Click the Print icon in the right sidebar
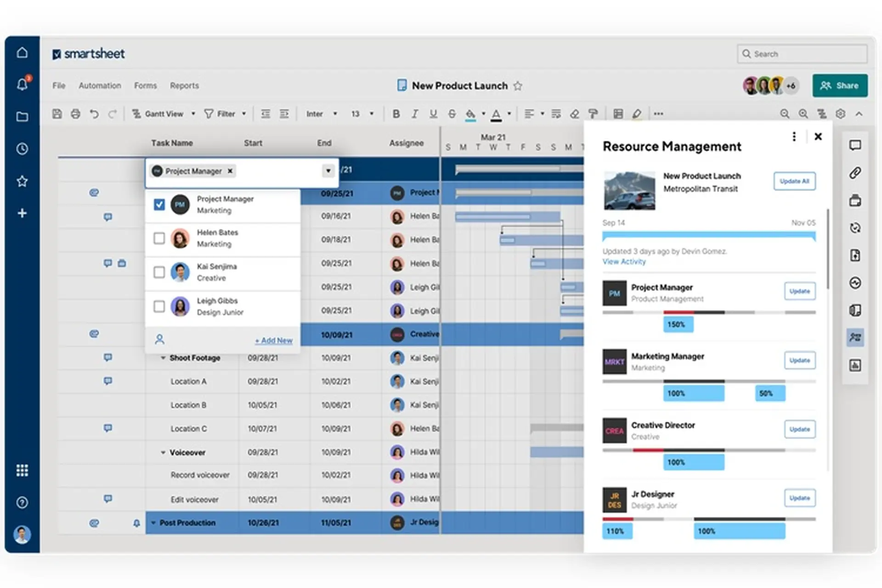882x588 pixels. click(x=855, y=200)
